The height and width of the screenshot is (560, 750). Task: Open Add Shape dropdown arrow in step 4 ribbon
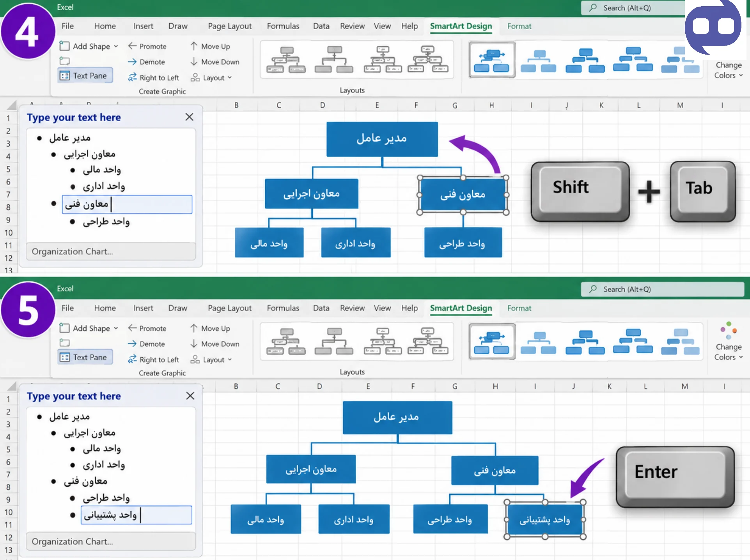116,46
